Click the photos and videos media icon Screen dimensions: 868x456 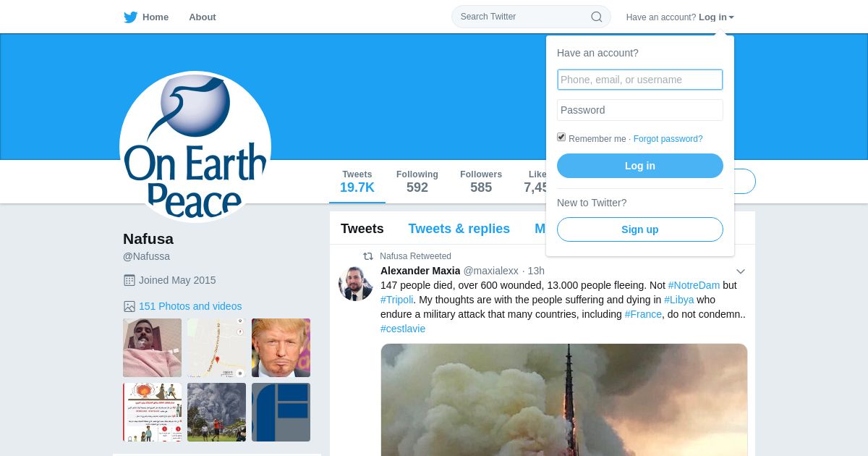click(129, 306)
